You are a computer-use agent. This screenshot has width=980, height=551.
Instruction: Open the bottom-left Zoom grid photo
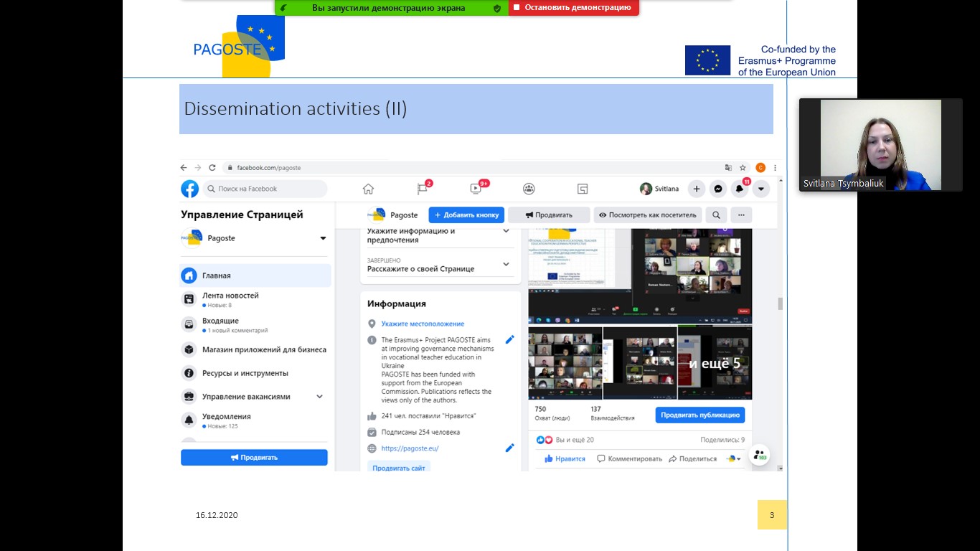[565, 363]
